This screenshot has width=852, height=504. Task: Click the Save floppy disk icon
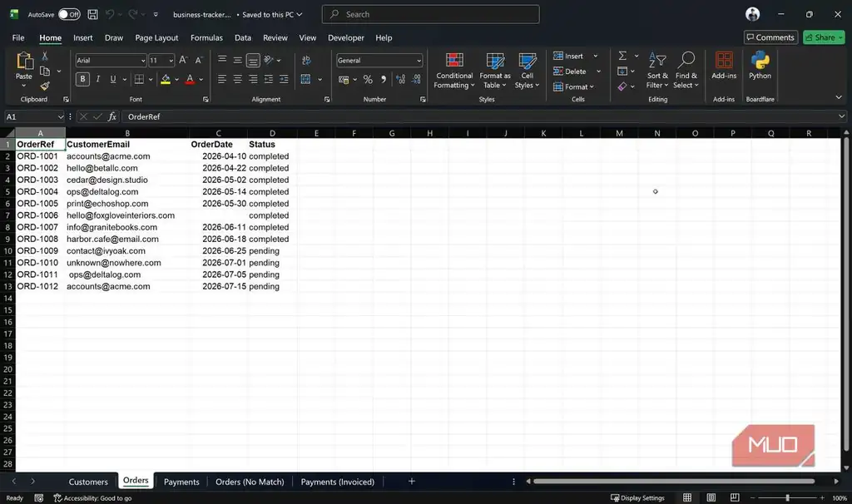[93, 15]
